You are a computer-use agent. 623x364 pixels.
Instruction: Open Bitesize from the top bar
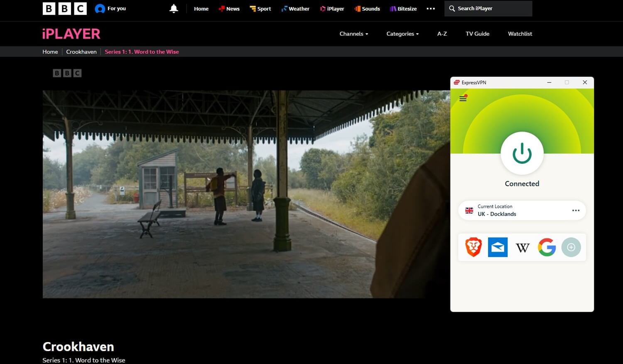pos(392,8)
